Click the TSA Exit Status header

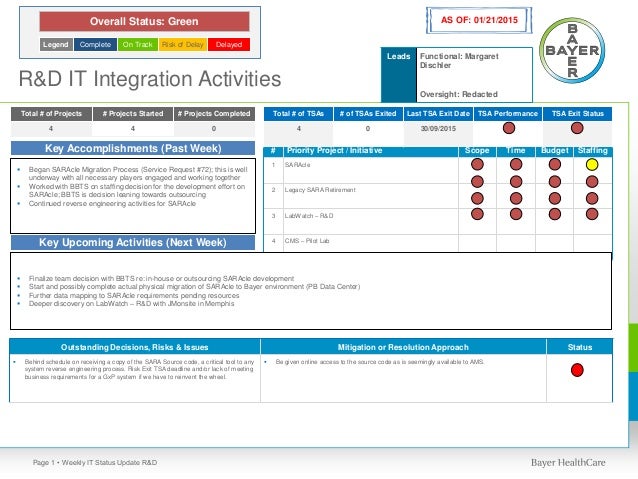[x=577, y=114]
